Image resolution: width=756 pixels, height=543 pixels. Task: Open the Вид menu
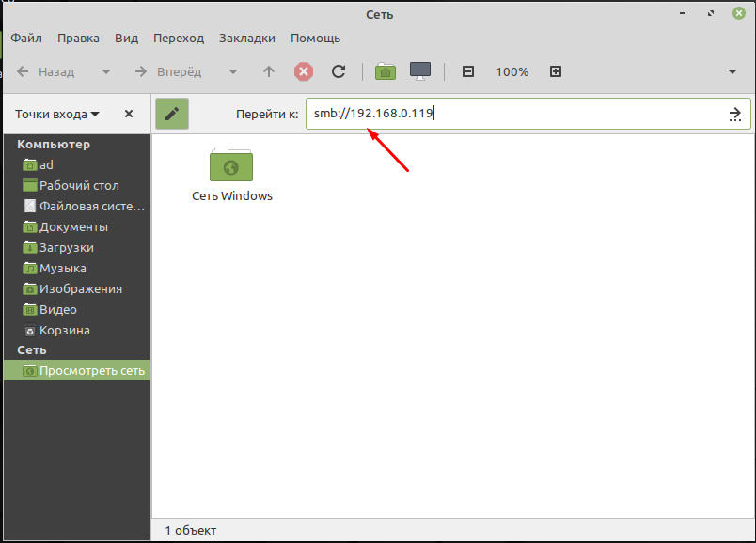(x=126, y=39)
